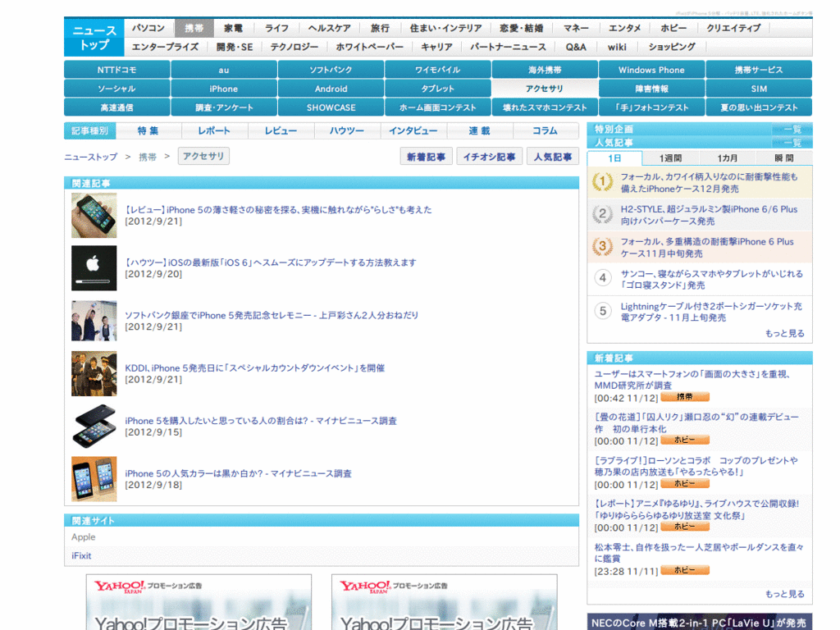Switch popular ranking to 1日 tab
The width and height of the screenshot is (840, 630).
point(614,158)
